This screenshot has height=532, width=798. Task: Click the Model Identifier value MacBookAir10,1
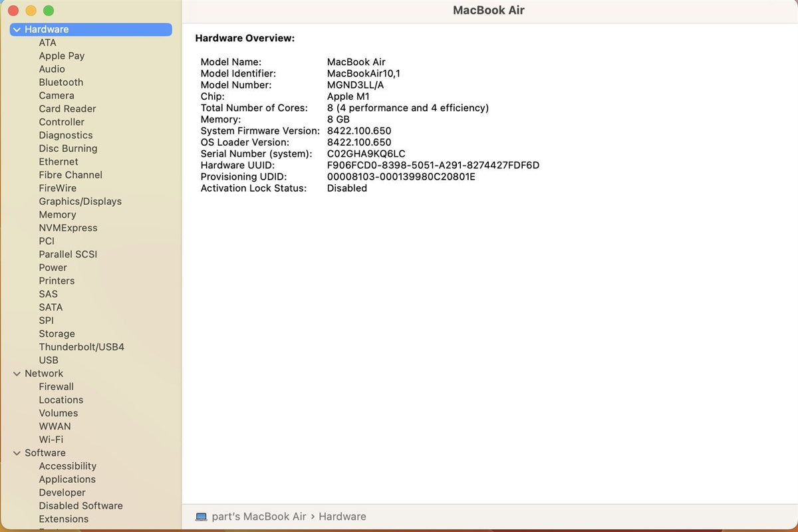point(364,74)
